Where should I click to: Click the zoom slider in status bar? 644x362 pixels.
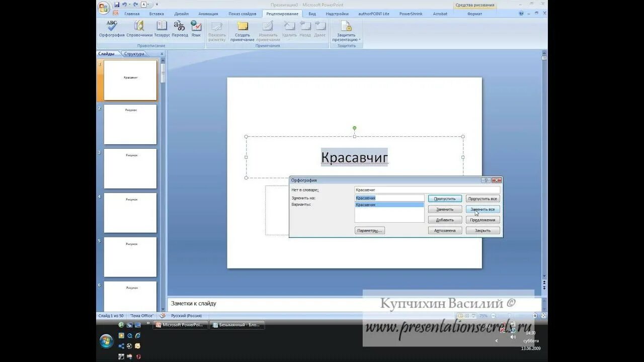click(x=510, y=316)
